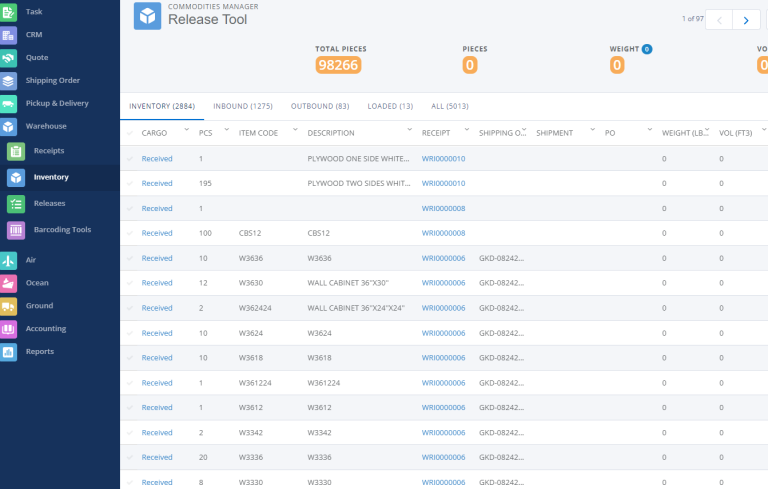Open receipt WRI0000008 in CBS12 row

pyautogui.click(x=443, y=233)
